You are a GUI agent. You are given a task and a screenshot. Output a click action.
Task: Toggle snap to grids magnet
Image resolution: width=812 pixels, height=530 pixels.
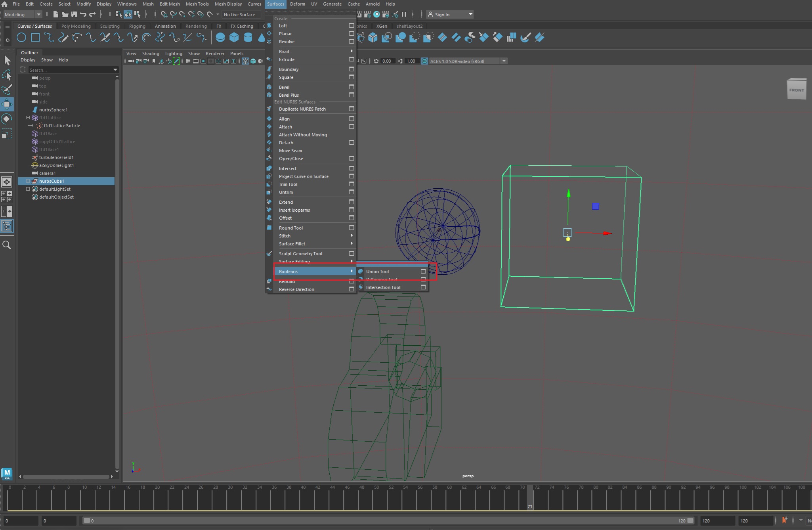(163, 14)
